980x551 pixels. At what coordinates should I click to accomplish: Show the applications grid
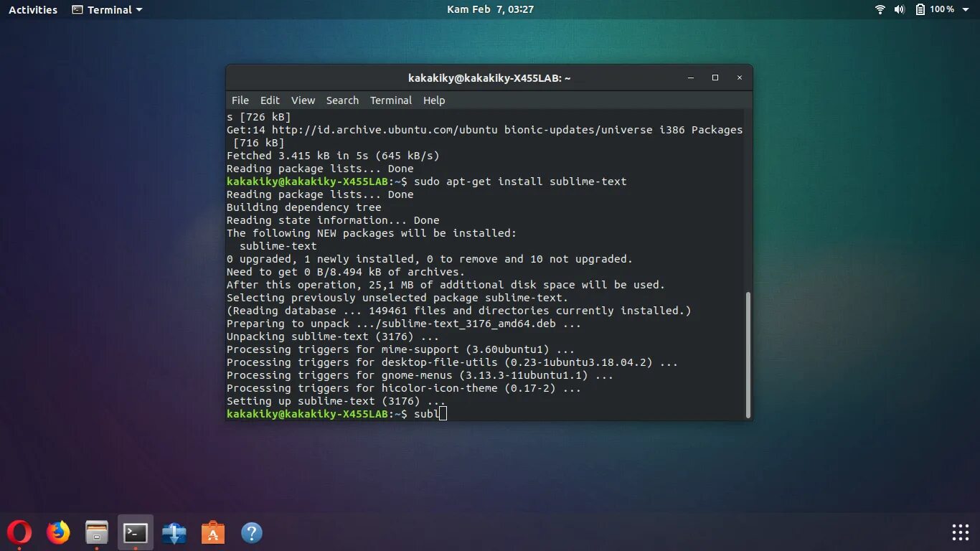tap(961, 532)
